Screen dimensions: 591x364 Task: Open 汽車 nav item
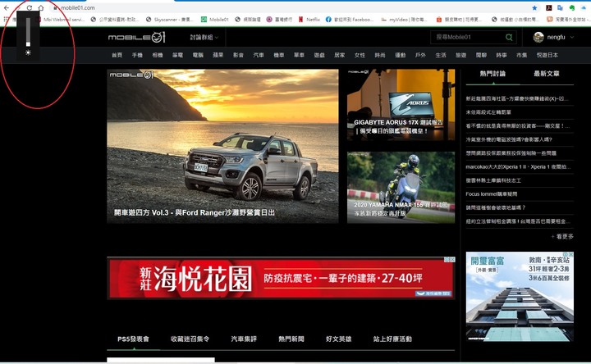259,55
